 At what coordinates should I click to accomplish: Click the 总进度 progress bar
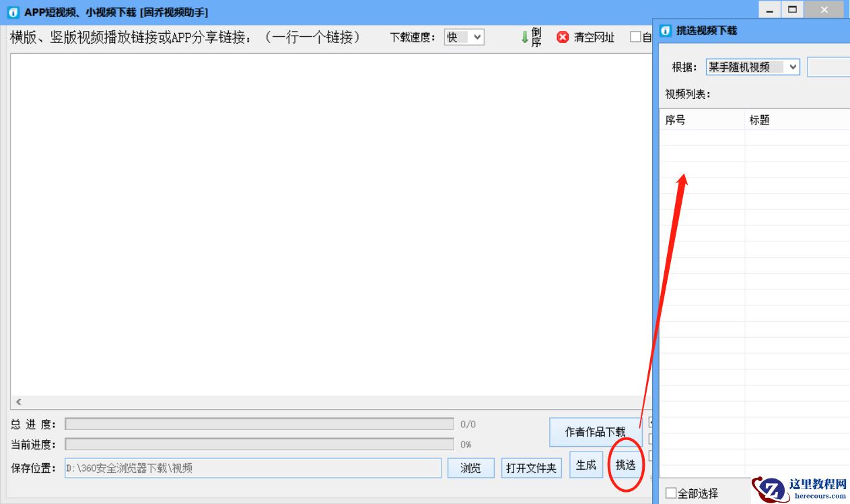click(x=259, y=424)
